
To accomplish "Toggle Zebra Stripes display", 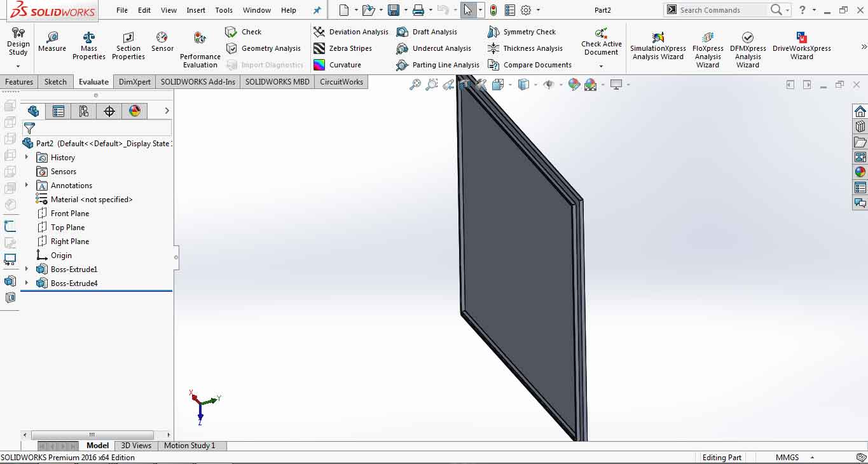I will 343,48.
